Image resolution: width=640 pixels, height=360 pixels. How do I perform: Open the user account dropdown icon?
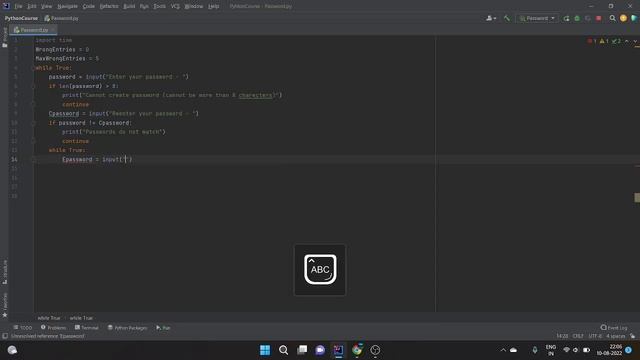coord(491,18)
